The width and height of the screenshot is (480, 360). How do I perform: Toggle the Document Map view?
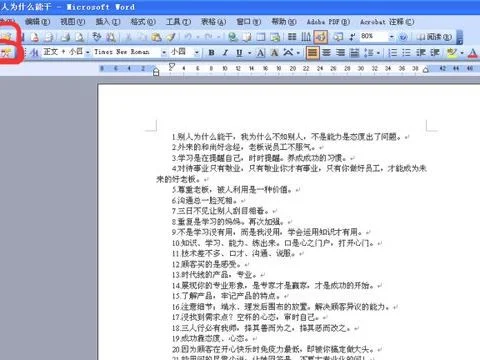[x=338, y=37]
